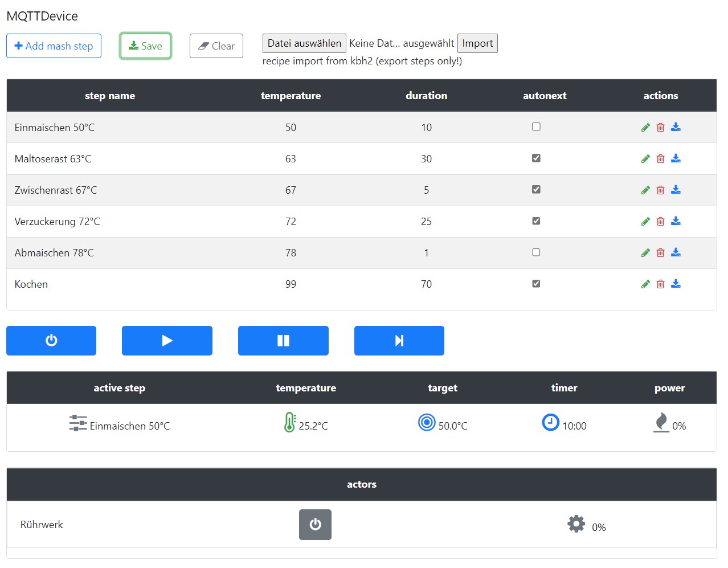
Task: Enable autonext for Abmaischen 78°C
Action: click(536, 252)
